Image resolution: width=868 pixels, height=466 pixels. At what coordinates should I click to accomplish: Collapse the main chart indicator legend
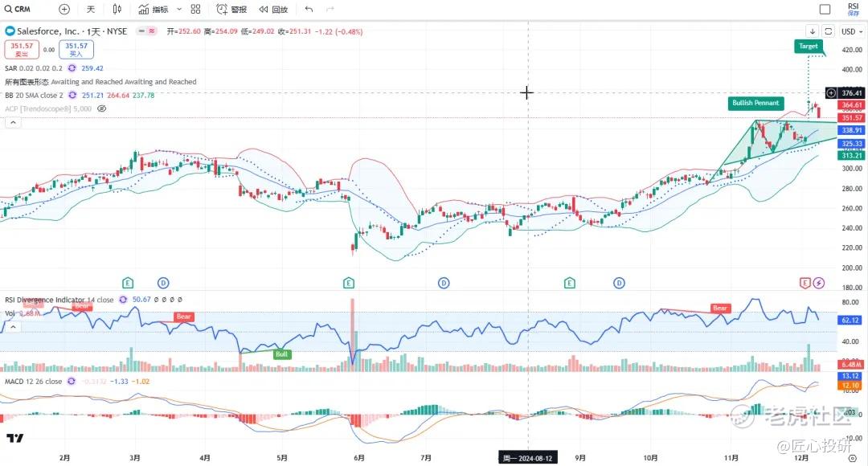click(x=14, y=122)
